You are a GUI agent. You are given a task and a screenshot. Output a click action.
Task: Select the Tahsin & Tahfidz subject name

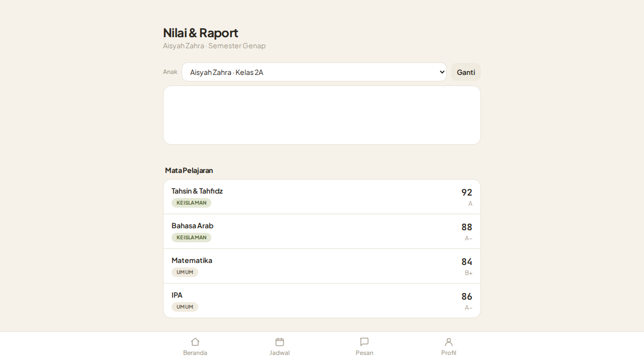coord(197,191)
